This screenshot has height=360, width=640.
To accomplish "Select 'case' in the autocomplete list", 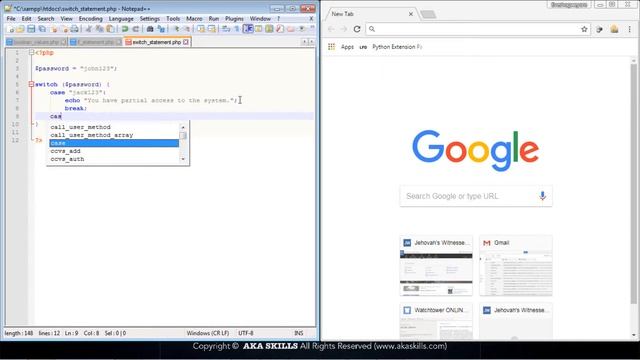I will (x=114, y=143).
